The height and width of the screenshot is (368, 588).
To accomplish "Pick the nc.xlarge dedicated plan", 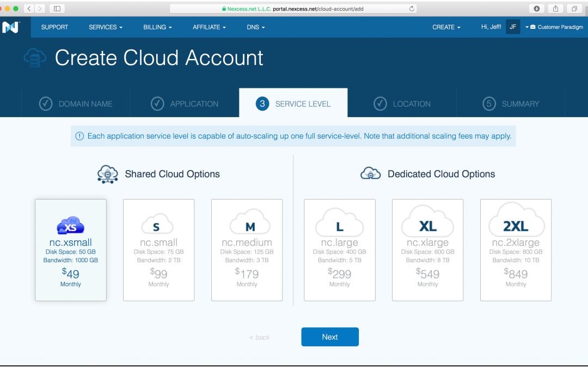I will point(427,250).
